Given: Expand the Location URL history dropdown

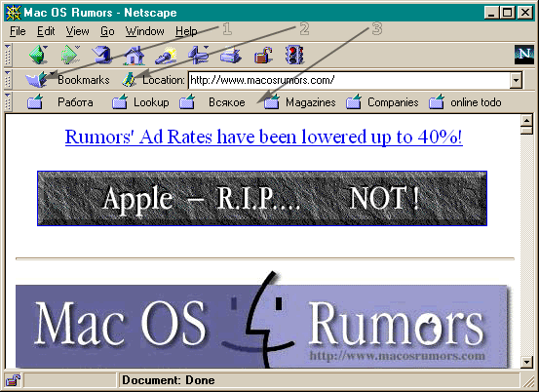Looking at the screenshot, I should tap(516, 80).
